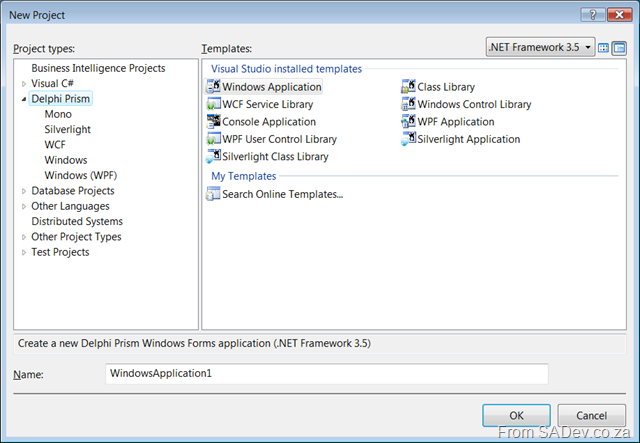Select the Other Project Types item

pyautogui.click(x=76, y=236)
